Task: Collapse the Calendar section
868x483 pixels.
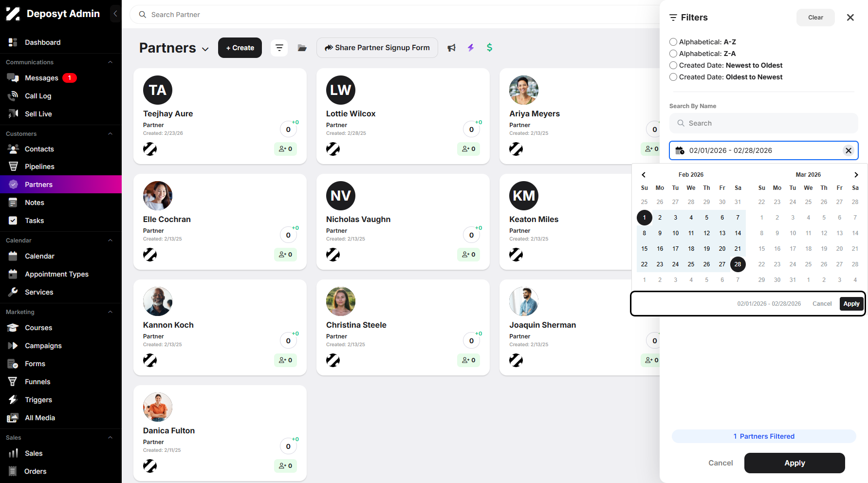Action: (x=111, y=241)
